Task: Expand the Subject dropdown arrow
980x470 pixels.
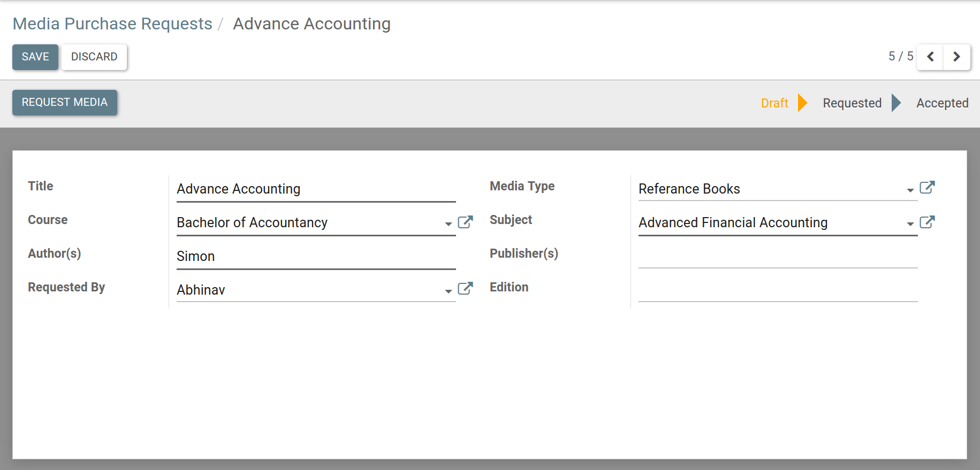Action: [910, 224]
